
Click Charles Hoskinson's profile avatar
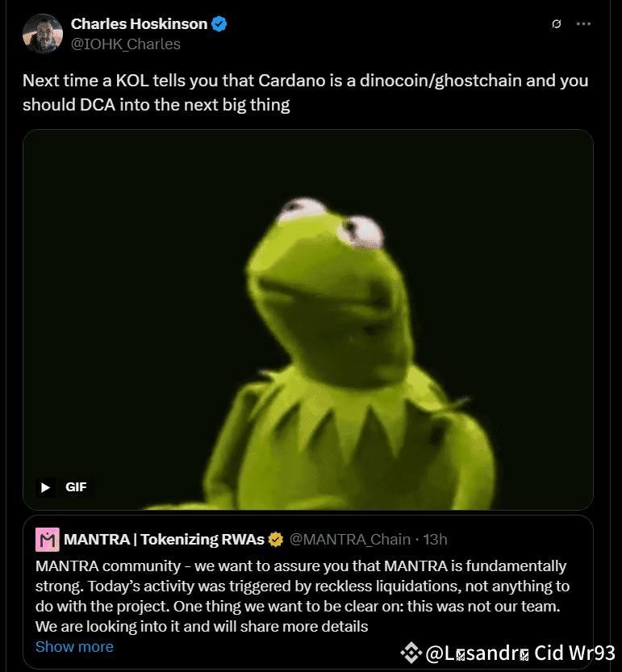click(43, 34)
